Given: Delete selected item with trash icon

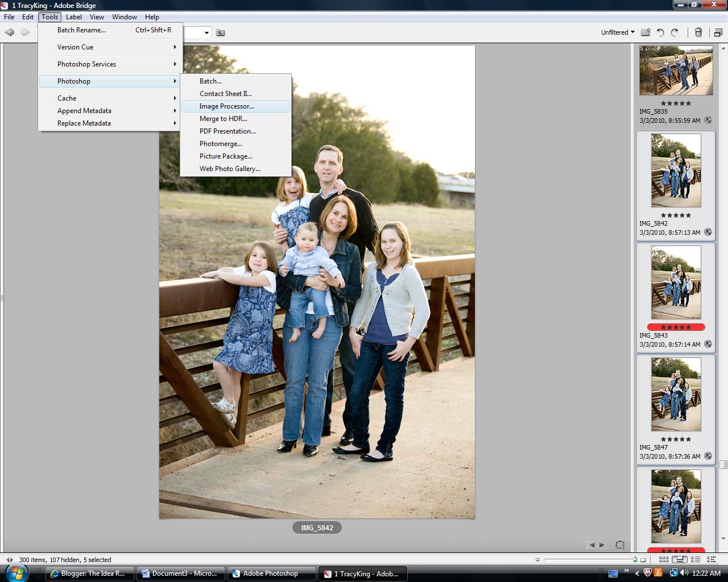Looking at the screenshot, I should (698, 32).
